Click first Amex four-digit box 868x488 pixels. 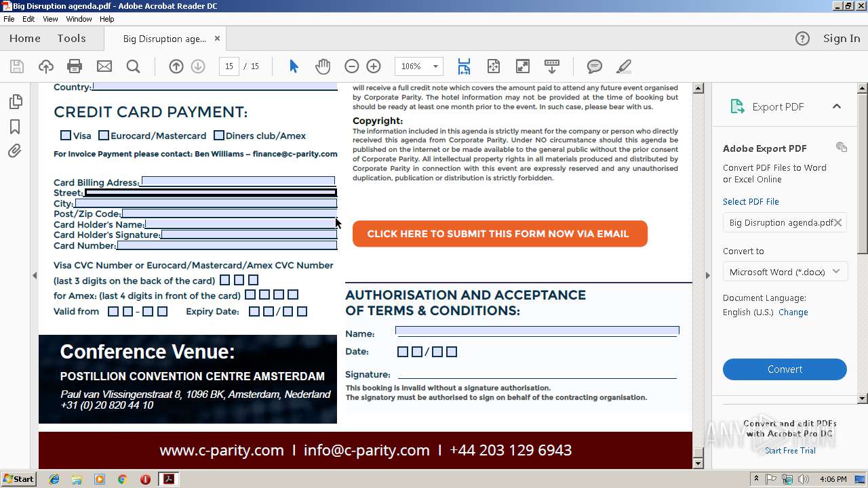[250, 295]
